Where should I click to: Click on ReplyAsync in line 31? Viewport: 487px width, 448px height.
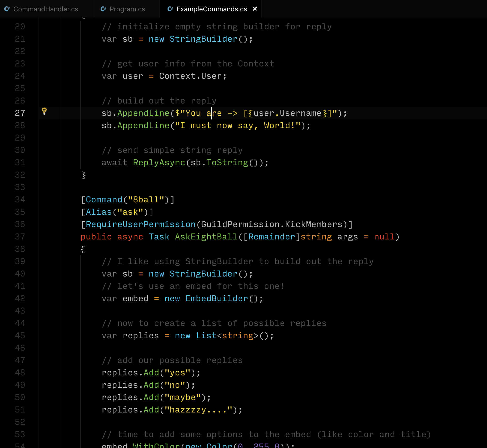coord(159,162)
